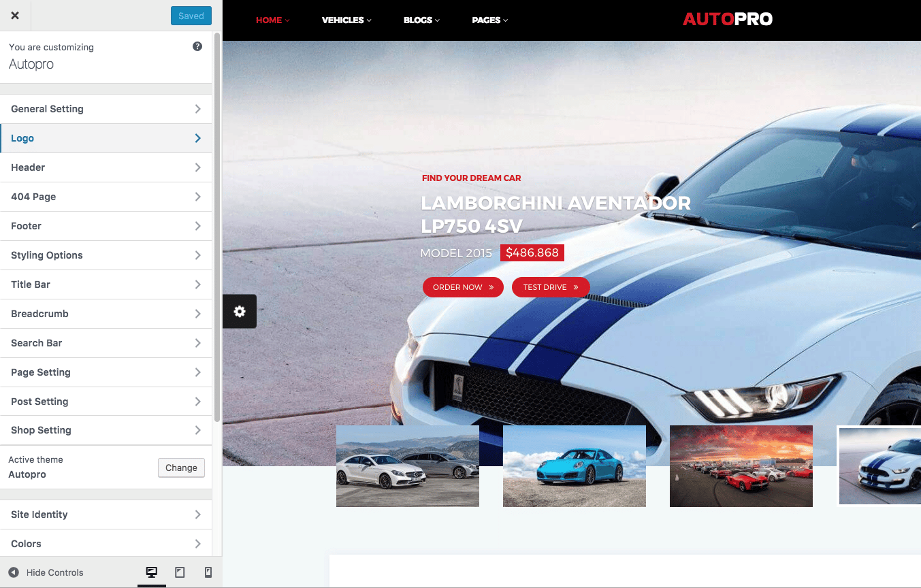
Task: Open the Logo section
Action: pyautogui.click(x=106, y=138)
